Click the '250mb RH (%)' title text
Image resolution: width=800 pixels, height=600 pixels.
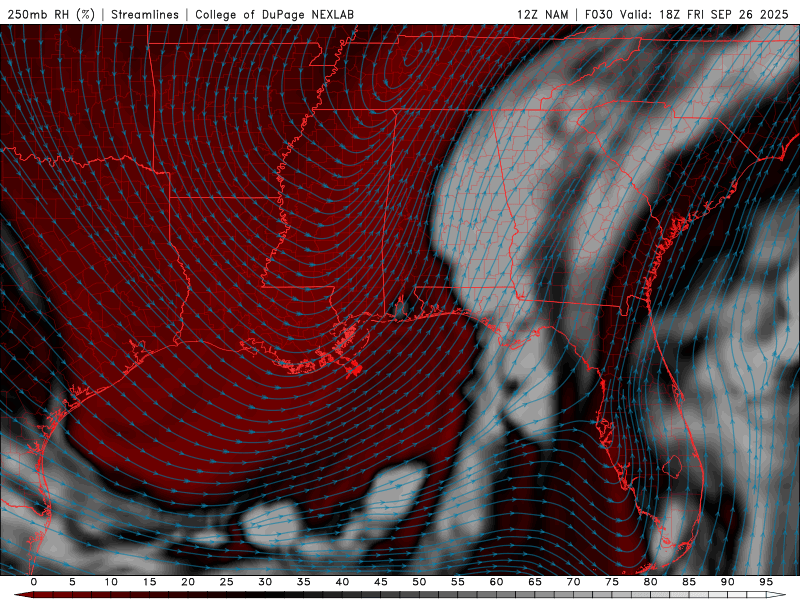51,14
